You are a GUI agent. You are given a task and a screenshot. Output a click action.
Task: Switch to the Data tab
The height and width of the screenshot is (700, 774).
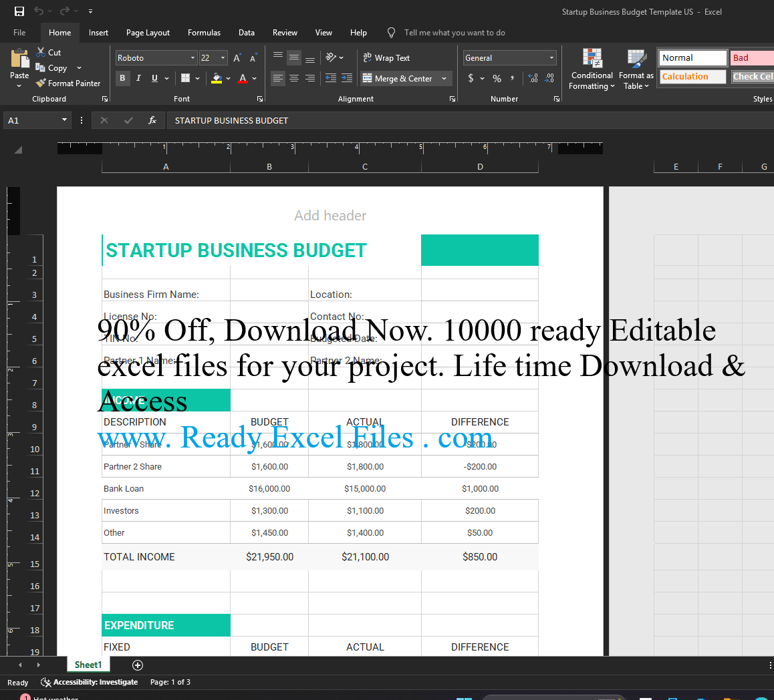247,33
